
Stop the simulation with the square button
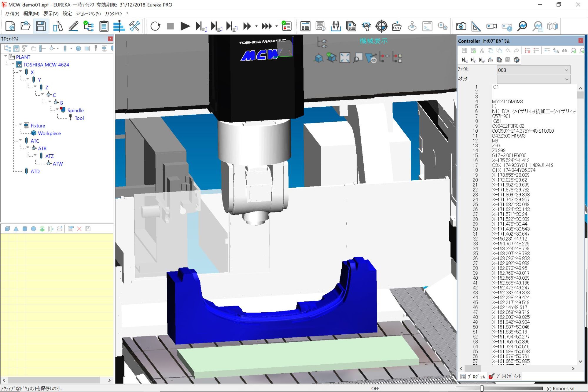(170, 26)
